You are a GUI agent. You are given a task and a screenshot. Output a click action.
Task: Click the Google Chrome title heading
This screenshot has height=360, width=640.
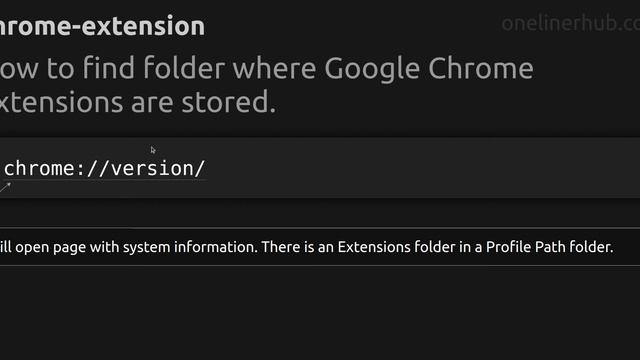pyautogui.click(x=267, y=85)
